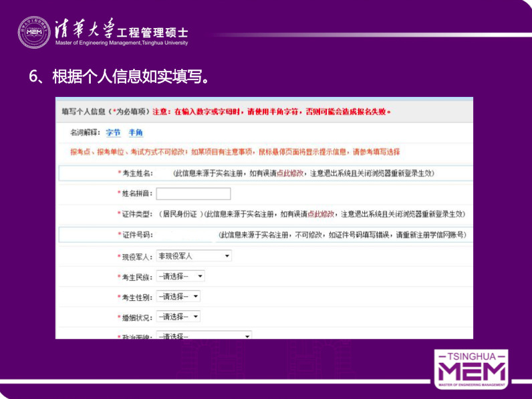This screenshot has width=532, height=399.
Task: Expand the 考生民族 selection dropdown
Action: click(x=180, y=276)
